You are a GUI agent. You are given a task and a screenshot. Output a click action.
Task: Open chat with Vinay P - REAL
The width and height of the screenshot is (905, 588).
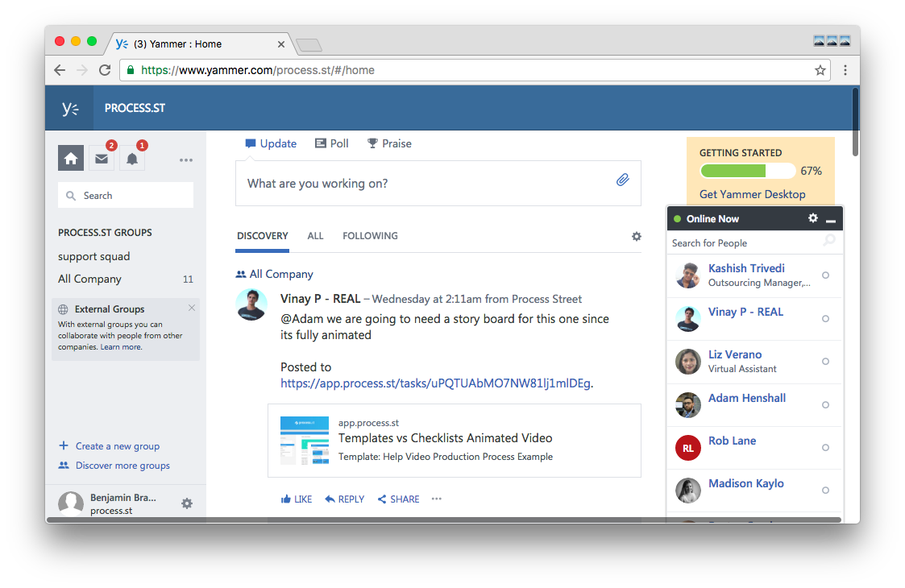754,318
